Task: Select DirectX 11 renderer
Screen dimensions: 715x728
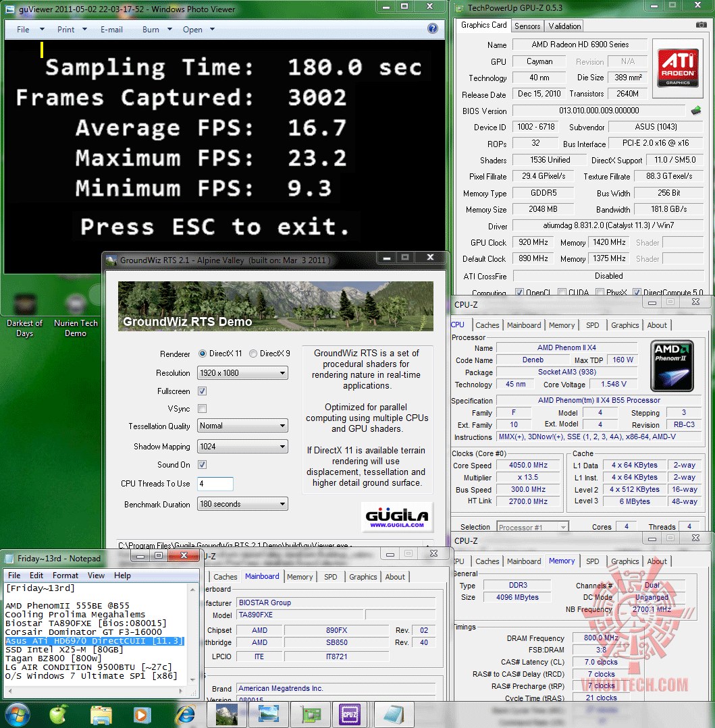Action: [x=203, y=354]
